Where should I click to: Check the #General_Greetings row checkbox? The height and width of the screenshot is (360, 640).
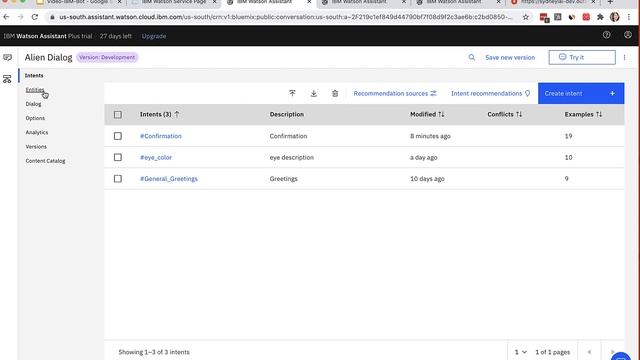pos(118,178)
